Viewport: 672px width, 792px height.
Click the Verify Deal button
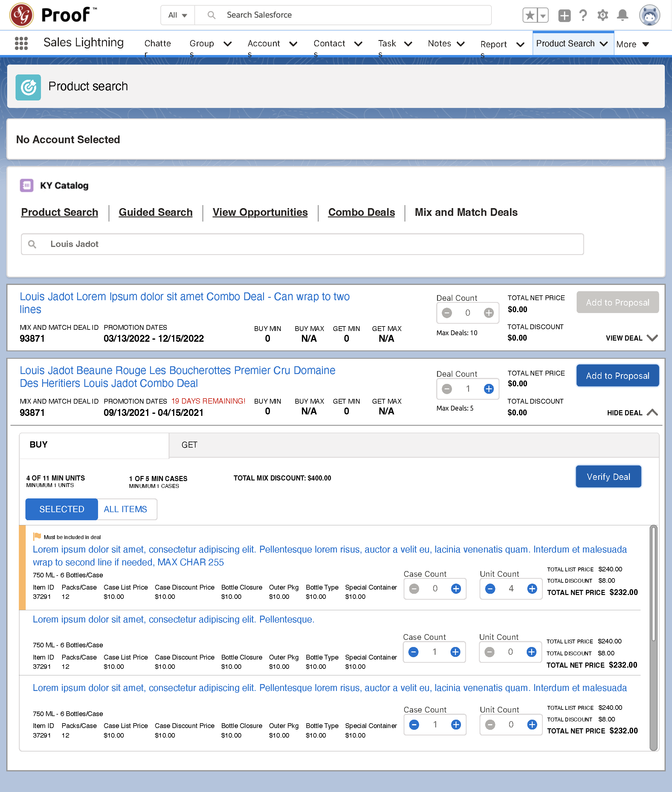[608, 477]
